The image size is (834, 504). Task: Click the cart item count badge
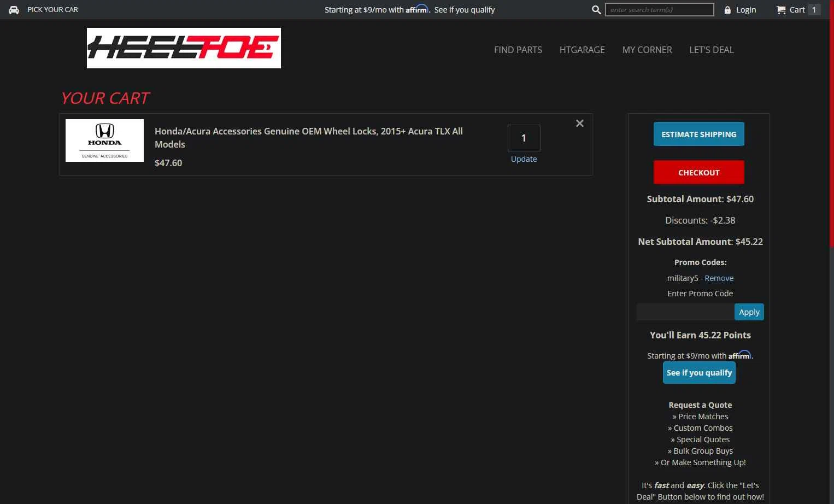814,10
